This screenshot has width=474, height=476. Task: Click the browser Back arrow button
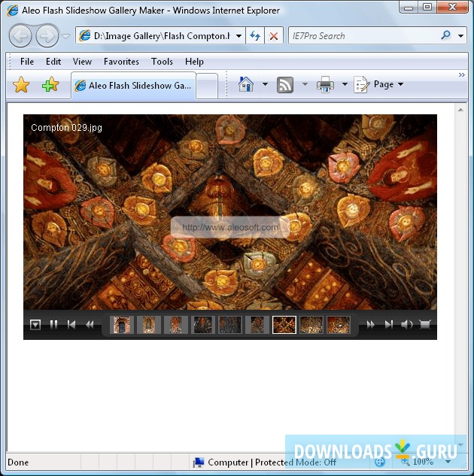click(20, 36)
